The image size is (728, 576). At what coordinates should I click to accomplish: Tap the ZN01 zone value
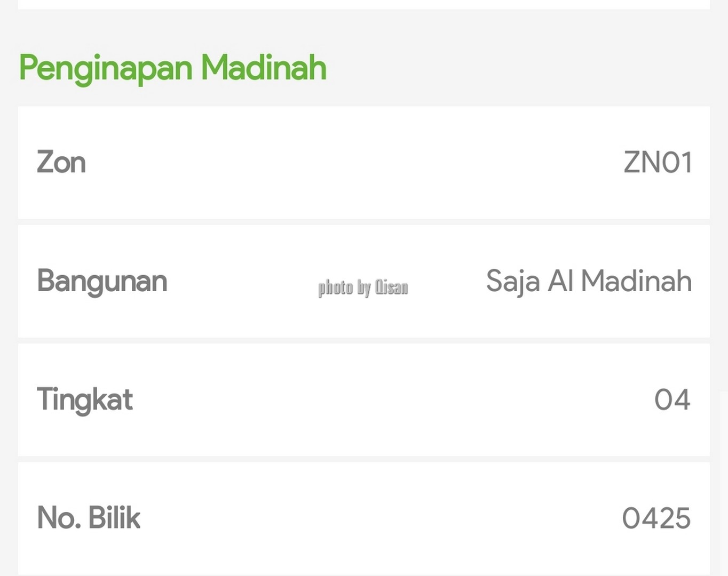pos(658,162)
